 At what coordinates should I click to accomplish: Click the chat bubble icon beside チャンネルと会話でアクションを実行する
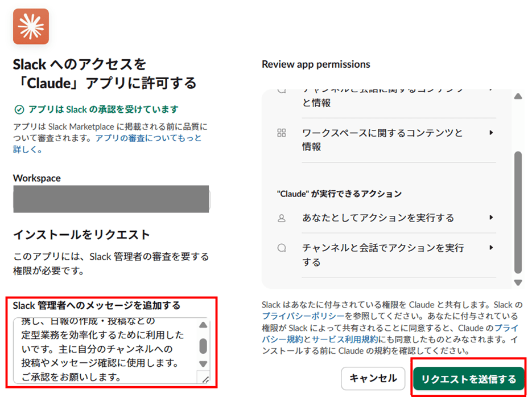point(282,248)
